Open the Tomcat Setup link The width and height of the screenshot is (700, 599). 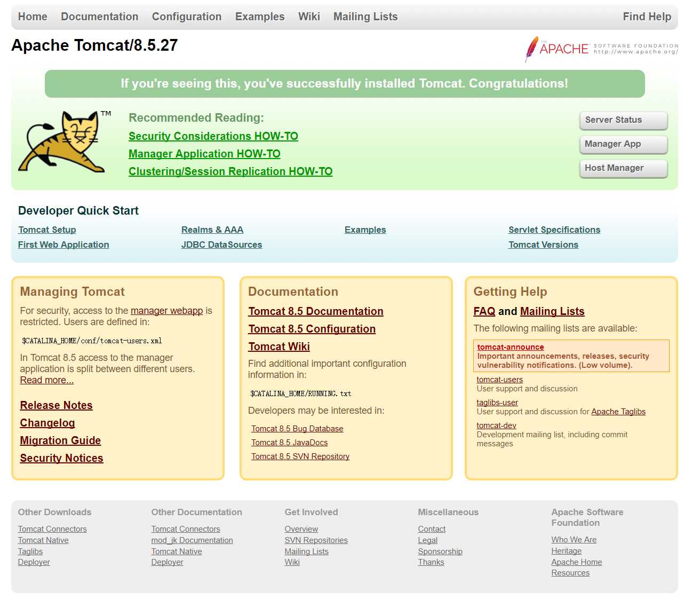tap(47, 230)
